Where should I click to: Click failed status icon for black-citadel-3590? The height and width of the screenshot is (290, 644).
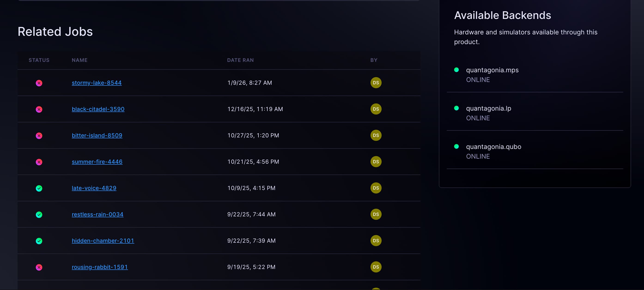tap(39, 109)
